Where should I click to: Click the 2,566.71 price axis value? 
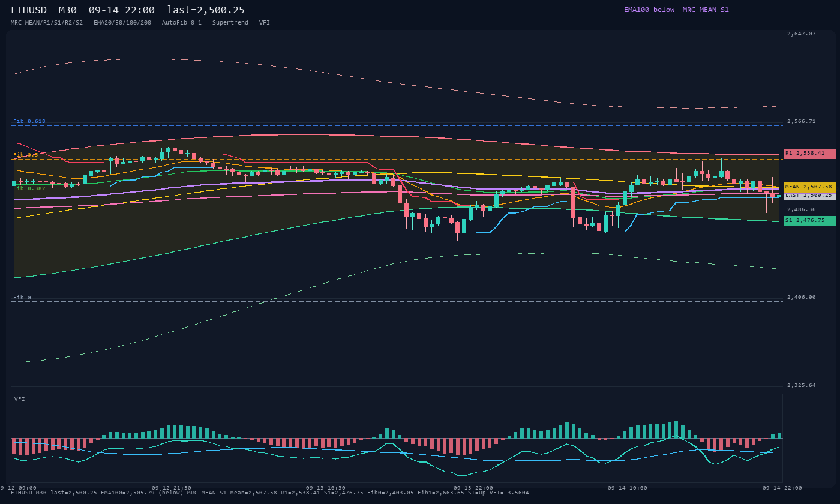click(x=802, y=121)
